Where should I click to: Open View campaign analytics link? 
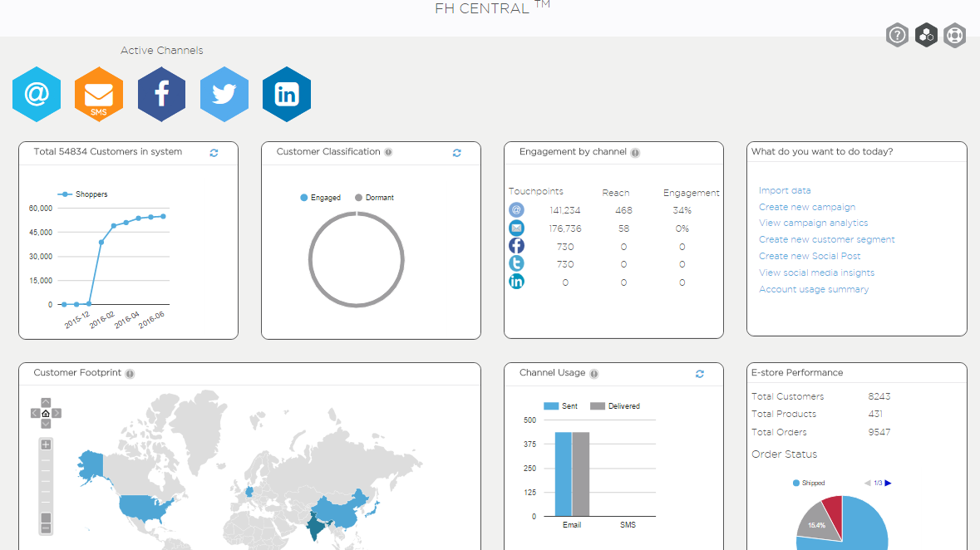pos(813,223)
